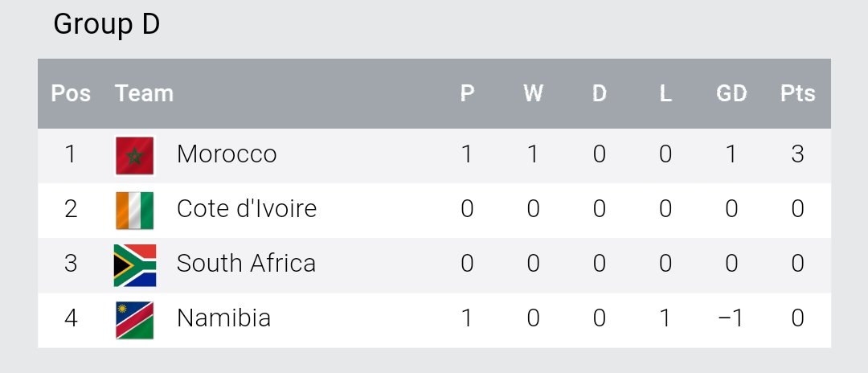Click the Namibia flag icon
Viewport: 868px width, 373px height.
tap(134, 319)
